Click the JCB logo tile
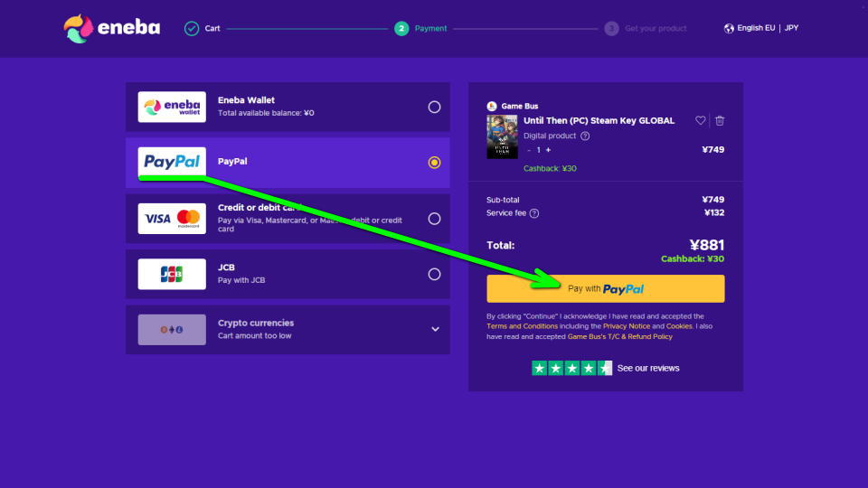 [172, 274]
